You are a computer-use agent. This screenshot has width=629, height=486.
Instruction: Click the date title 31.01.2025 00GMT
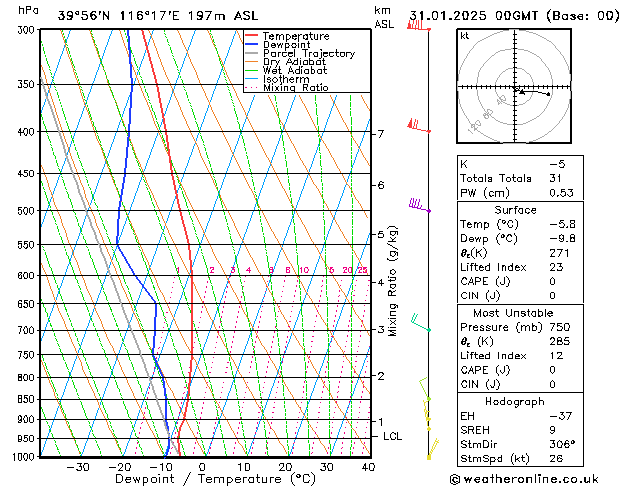click(x=473, y=16)
